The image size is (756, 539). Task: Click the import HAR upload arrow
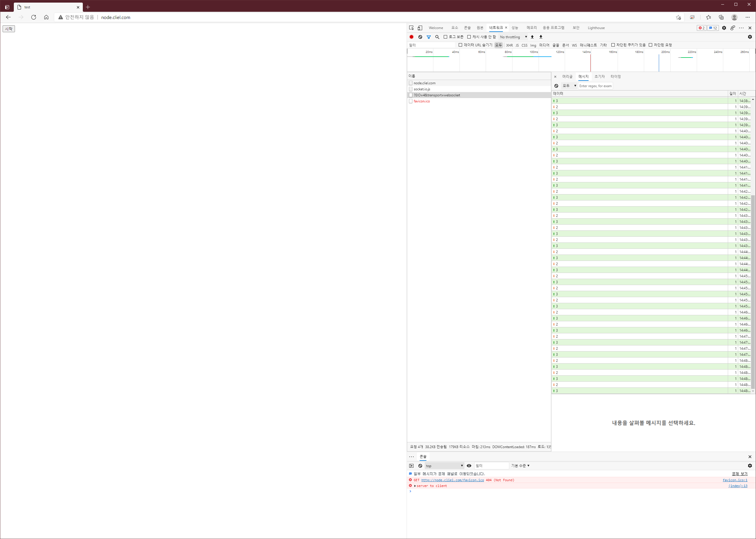(532, 37)
